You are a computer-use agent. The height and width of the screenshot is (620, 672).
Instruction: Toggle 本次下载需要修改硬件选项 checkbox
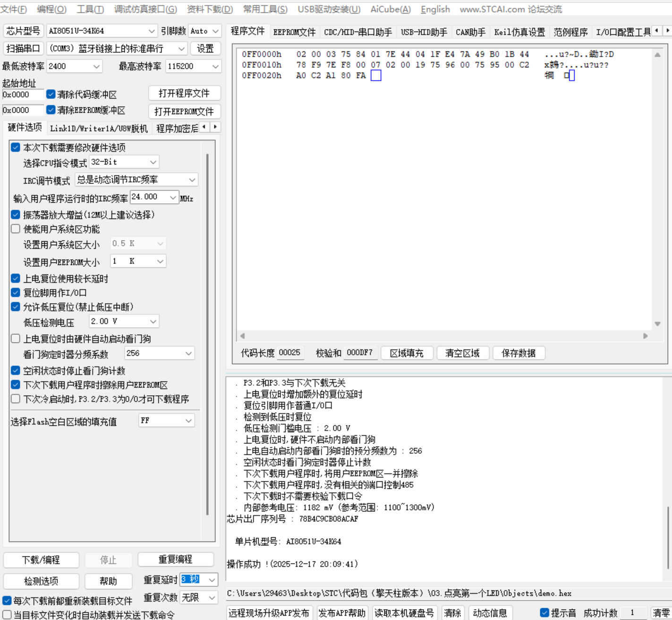pos(16,147)
